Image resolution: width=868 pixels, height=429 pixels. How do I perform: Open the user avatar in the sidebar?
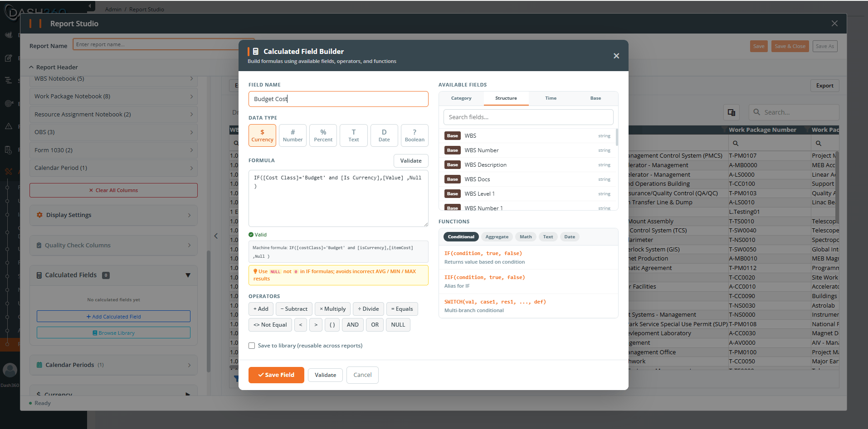click(x=10, y=370)
